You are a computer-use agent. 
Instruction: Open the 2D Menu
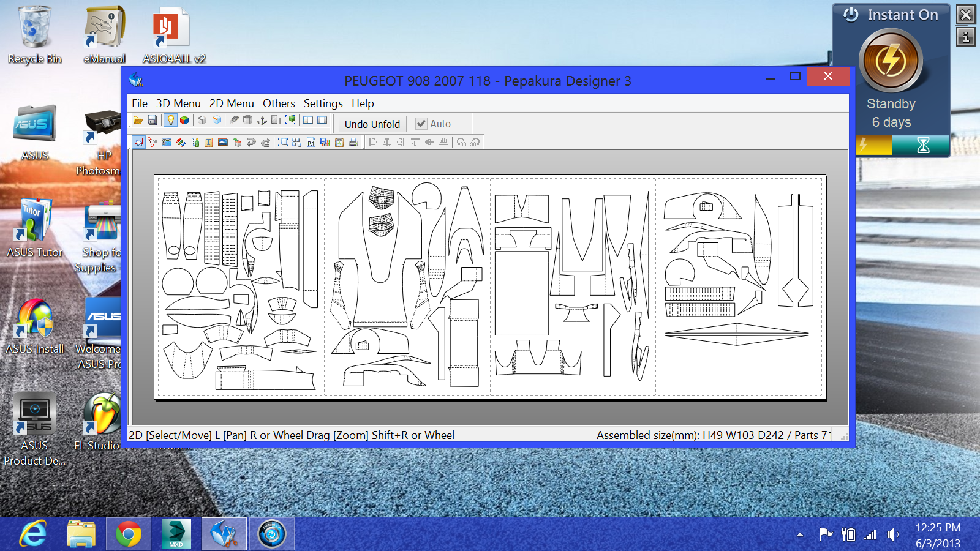point(232,103)
